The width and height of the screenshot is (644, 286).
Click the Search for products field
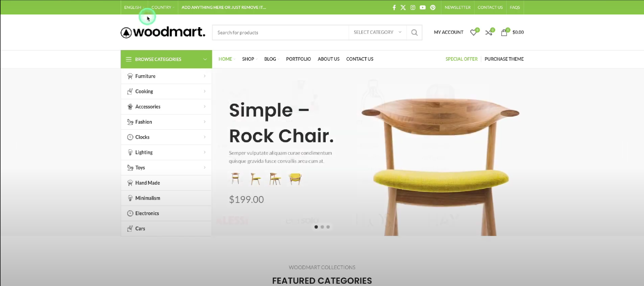[x=280, y=33]
